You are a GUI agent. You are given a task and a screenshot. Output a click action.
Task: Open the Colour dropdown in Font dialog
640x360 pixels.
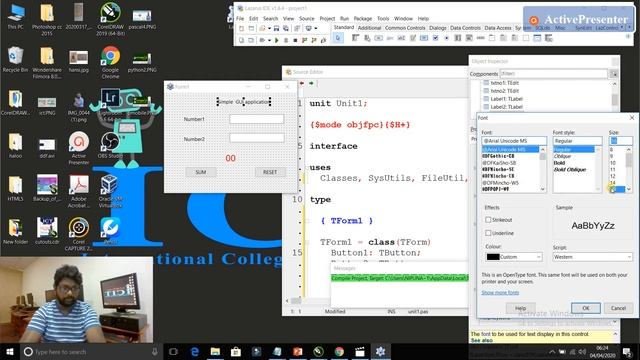[x=539, y=257]
